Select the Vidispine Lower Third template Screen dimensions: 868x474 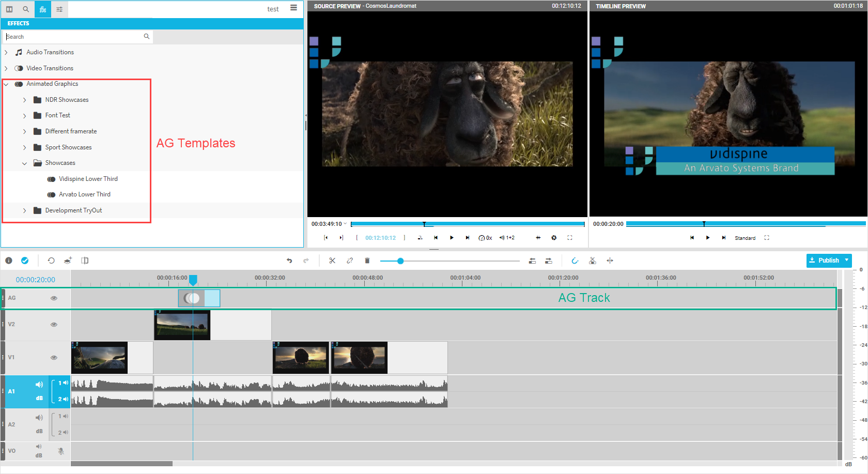pos(88,179)
